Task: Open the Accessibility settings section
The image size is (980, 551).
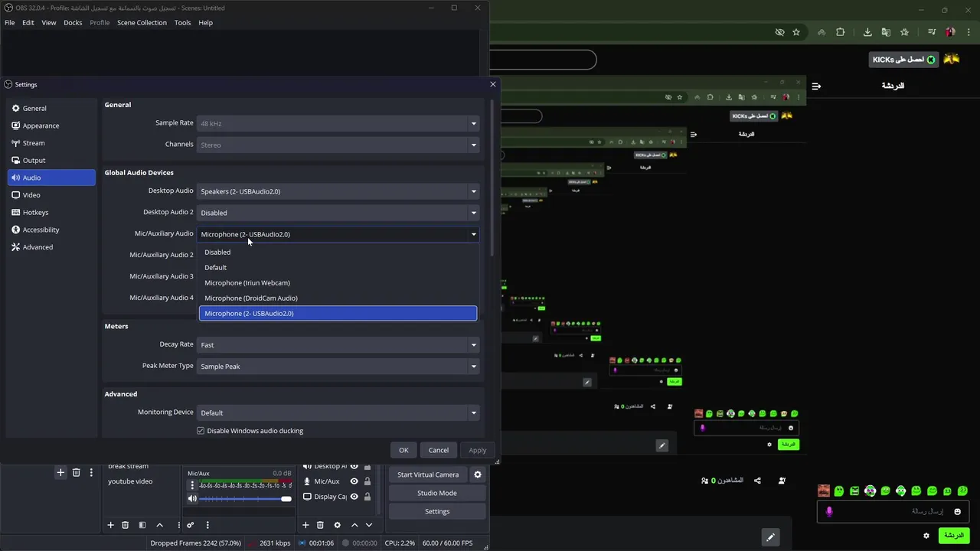Action: (51, 230)
